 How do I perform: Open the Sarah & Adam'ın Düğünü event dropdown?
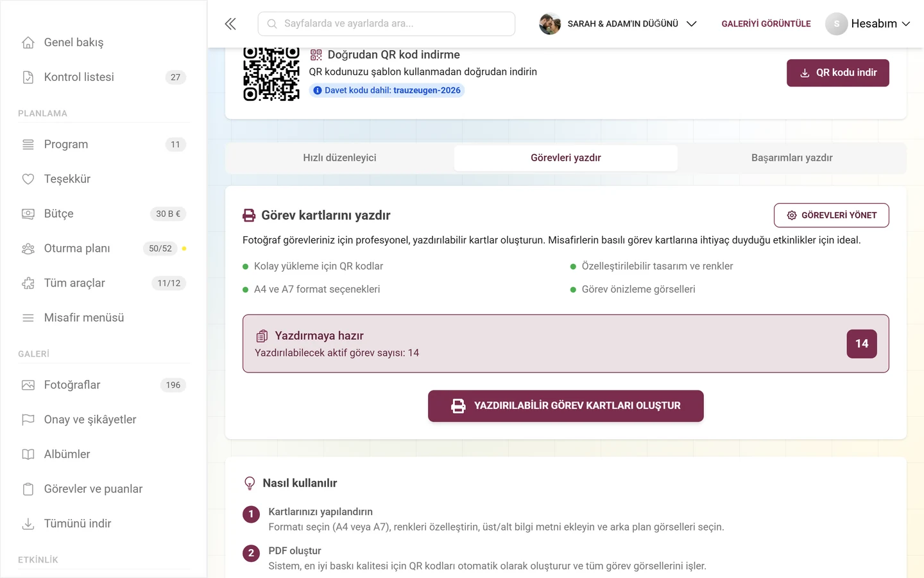[x=619, y=24]
